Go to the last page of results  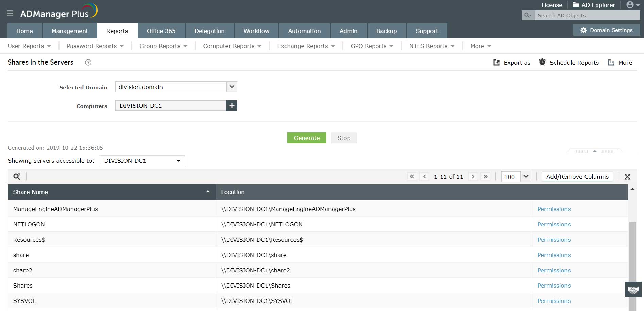point(485,177)
